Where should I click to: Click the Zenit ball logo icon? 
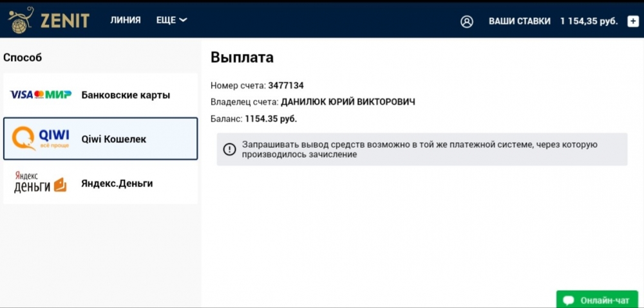point(21,19)
